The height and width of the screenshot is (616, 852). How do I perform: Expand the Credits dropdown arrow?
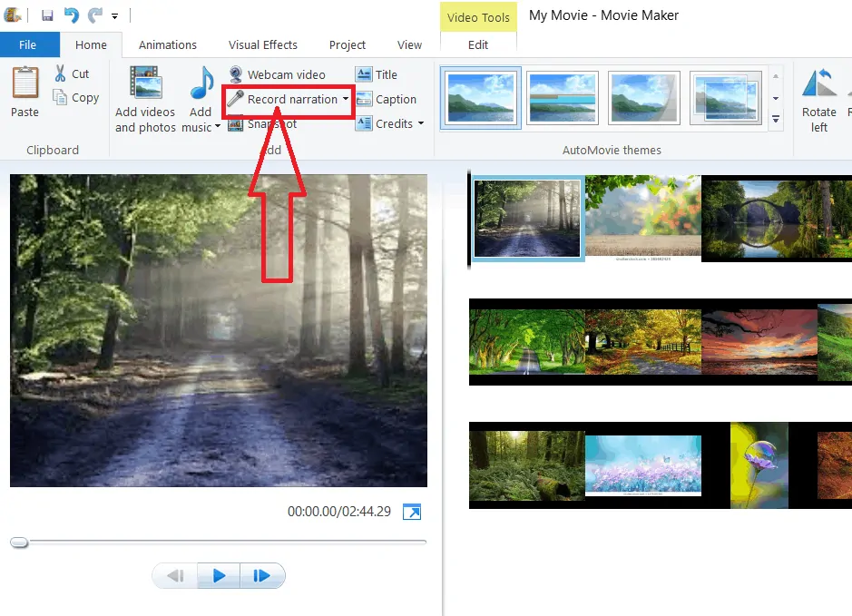(x=421, y=123)
